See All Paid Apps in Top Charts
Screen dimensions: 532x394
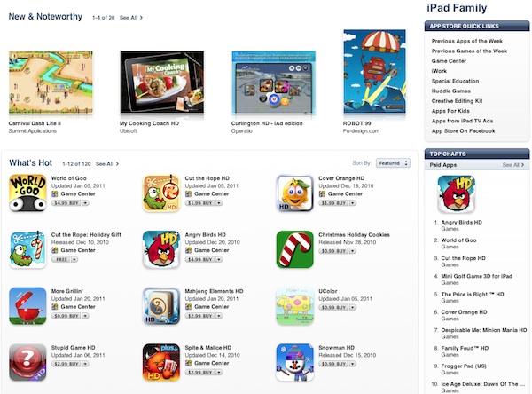click(513, 165)
